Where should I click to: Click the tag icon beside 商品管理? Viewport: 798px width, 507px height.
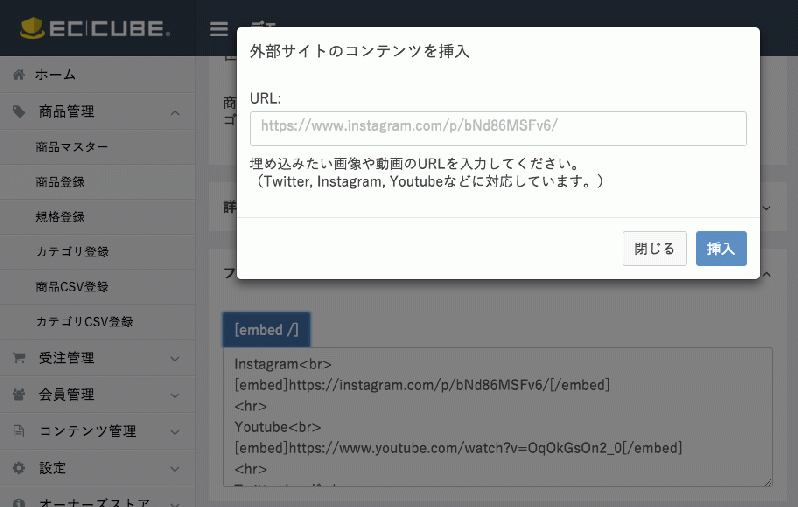pos(19,111)
